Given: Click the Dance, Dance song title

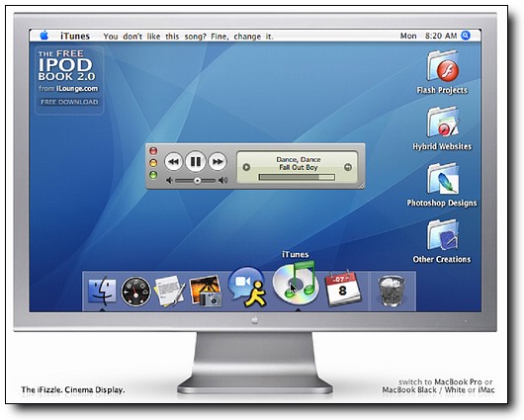Looking at the screenshot, I should click(x=299, y=159).
